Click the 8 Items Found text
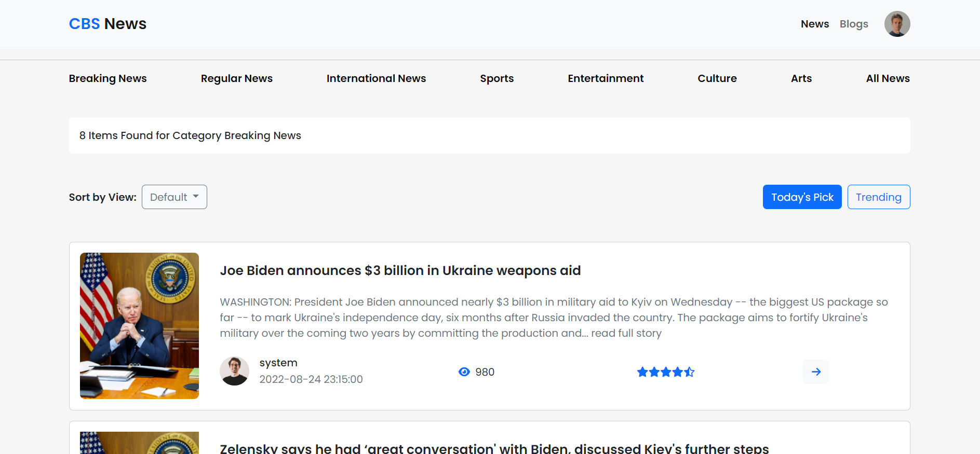This screenshot has height=454, width=980. [190, 135]
